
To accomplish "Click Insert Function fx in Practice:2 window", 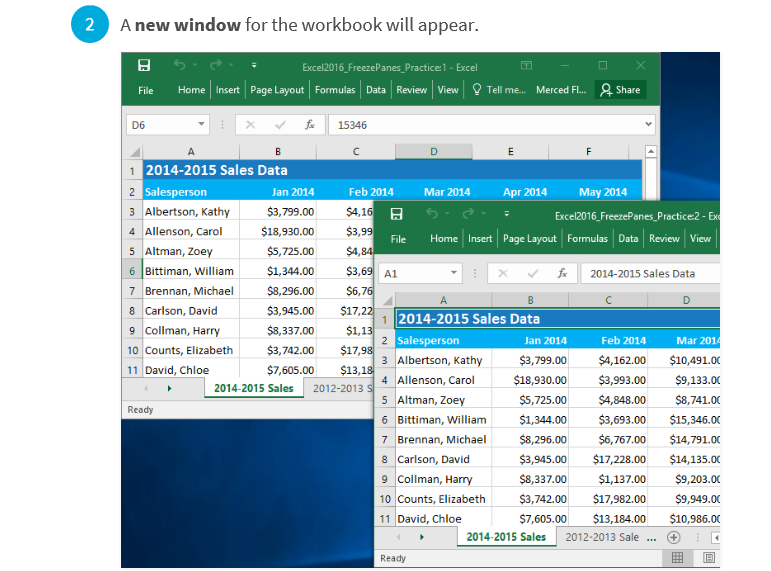I will point(562,273).
